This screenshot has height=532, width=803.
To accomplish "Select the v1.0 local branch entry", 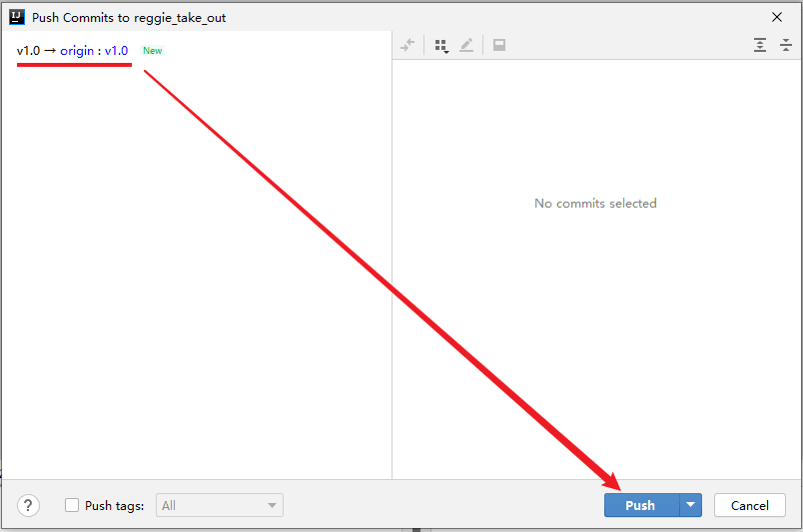I will 28,51.
